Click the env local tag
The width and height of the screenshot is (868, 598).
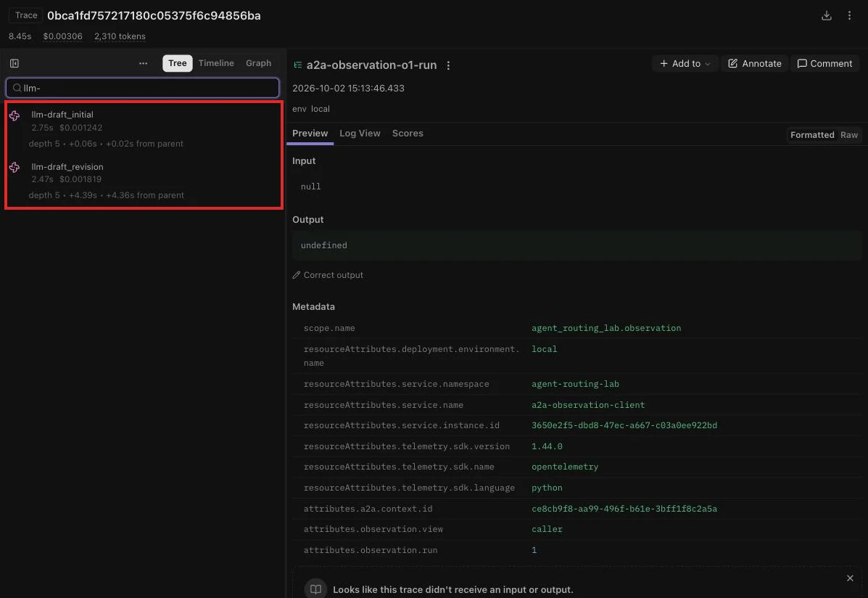tap(311, 109)
